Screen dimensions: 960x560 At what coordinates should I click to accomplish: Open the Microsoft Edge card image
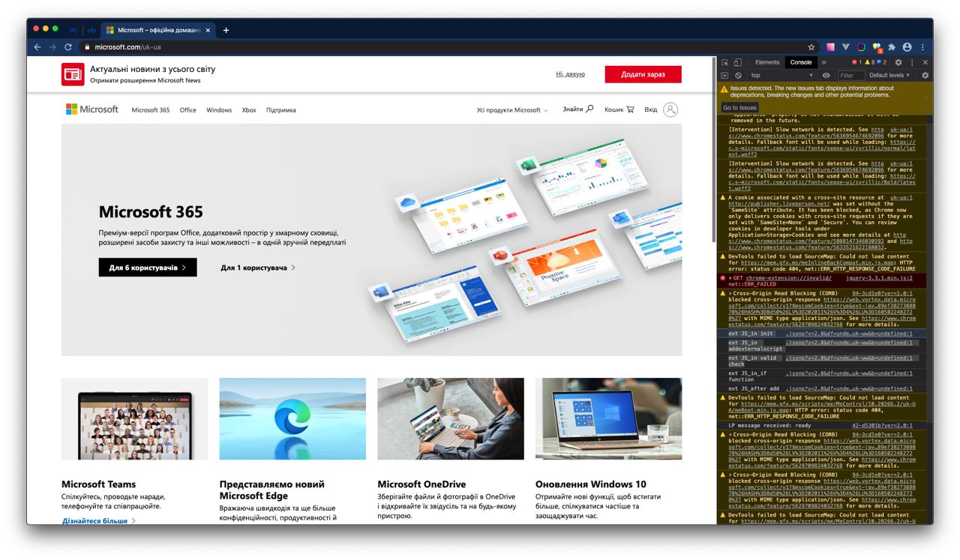(292, 418)
